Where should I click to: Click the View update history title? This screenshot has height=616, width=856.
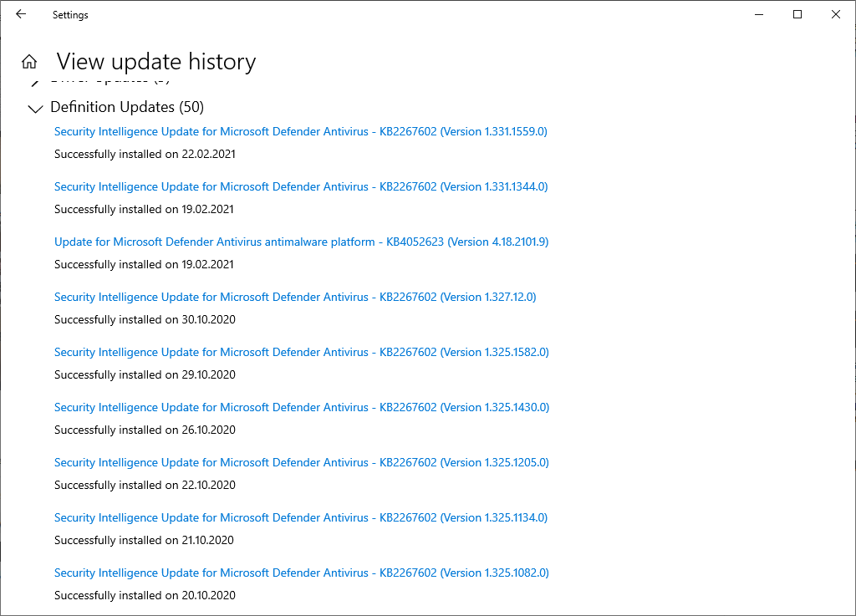point(156,62)
